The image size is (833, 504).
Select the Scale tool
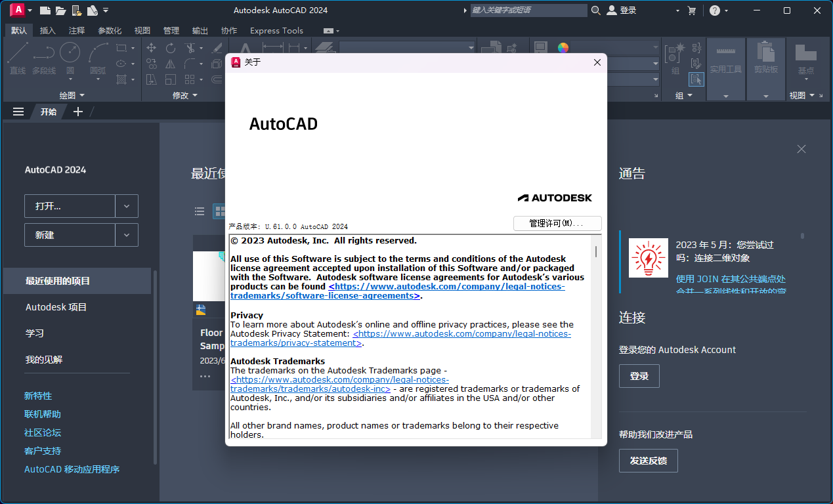point(171,79)
